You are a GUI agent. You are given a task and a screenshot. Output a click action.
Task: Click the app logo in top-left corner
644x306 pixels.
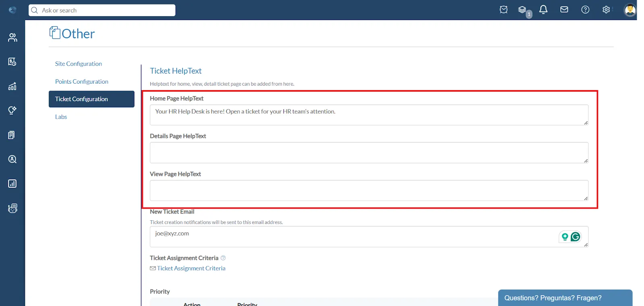coord(12,10)
